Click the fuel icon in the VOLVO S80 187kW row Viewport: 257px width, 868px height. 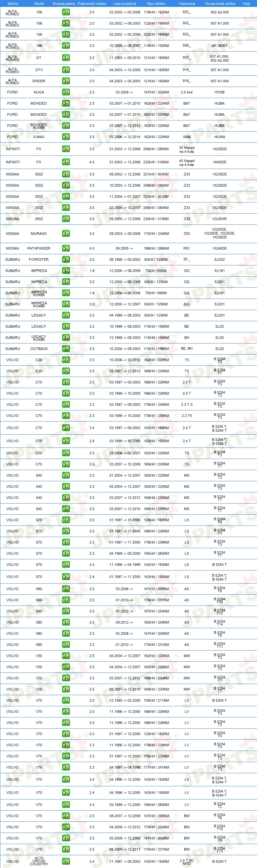click(x=66, y=611)
